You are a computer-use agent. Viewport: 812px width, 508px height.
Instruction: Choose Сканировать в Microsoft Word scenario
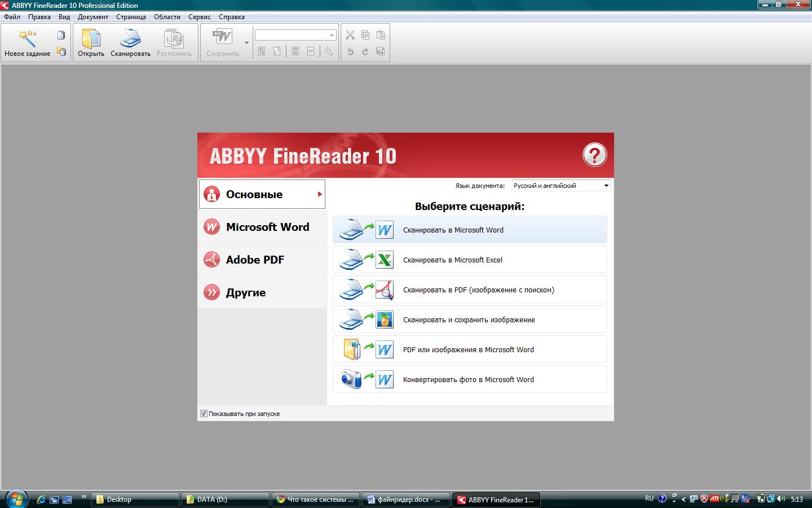click(470, 230)
